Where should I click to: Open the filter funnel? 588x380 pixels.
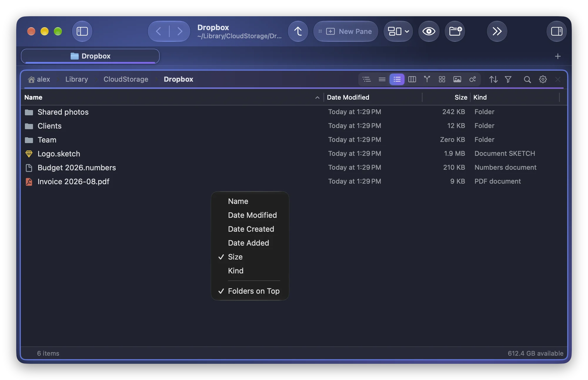click(508, 79)
